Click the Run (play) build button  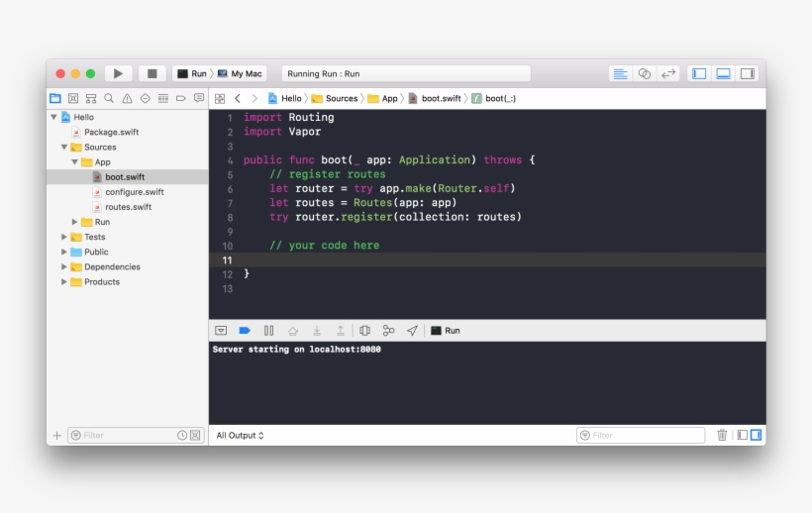point(118,73)
